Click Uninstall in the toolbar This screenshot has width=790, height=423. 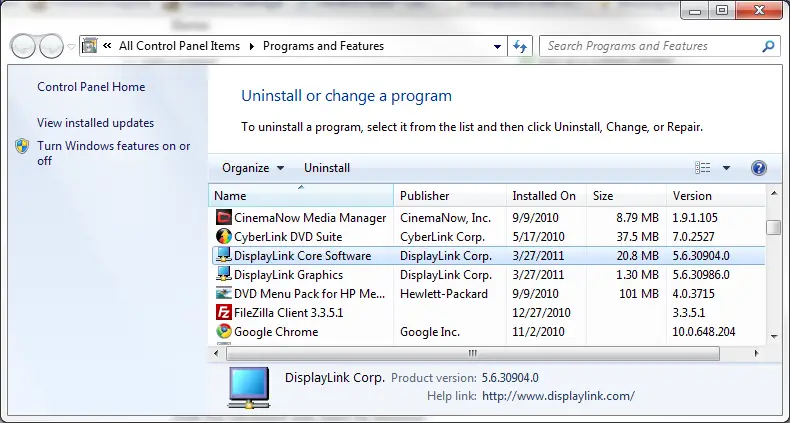tap(327, 168)
